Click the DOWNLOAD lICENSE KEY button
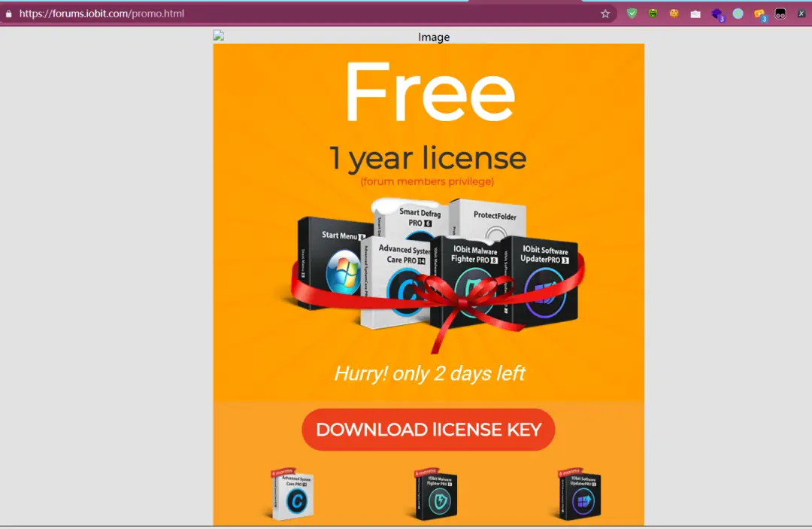Screen dimensions: 812x529 tap(429, 430)
